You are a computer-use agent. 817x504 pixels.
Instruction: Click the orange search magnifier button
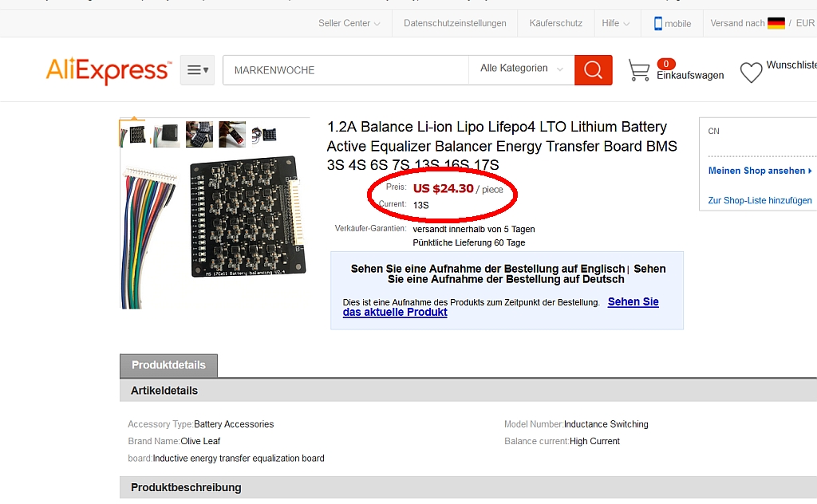[593, 69]
